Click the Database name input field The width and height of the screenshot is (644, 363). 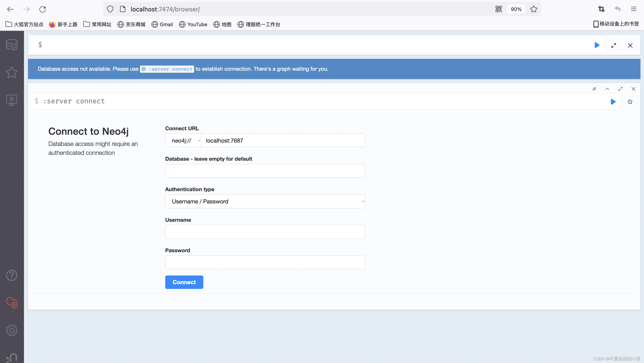coord(265,171)
